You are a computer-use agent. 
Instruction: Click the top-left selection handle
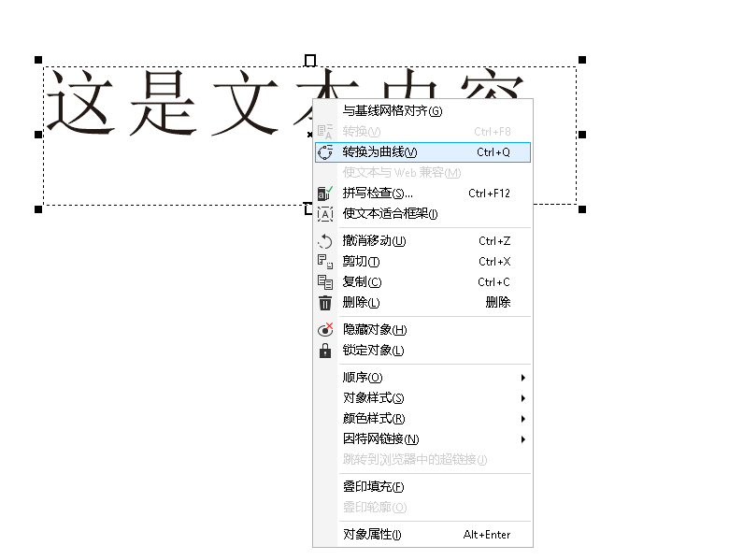pos(38,60)
